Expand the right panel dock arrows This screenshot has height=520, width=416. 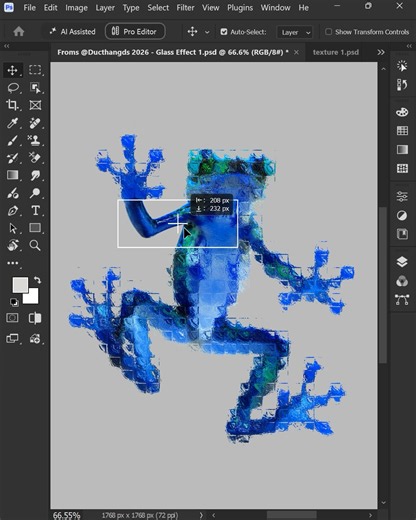(409, 46)
